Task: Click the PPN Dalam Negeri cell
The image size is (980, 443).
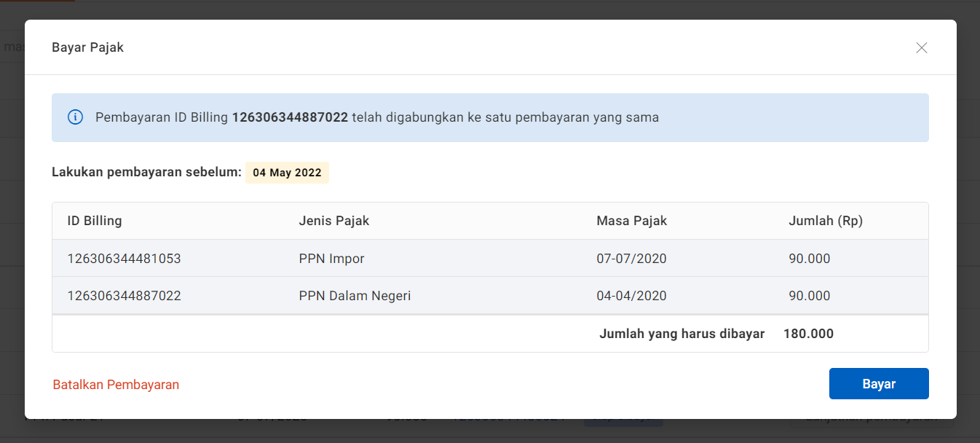Action: click(355, 296)
